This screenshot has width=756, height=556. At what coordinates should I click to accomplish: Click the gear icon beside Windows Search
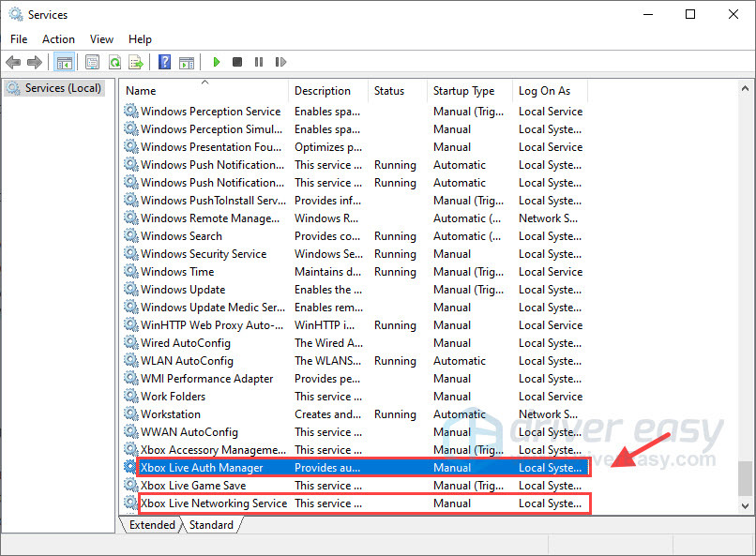click(131, 235)
